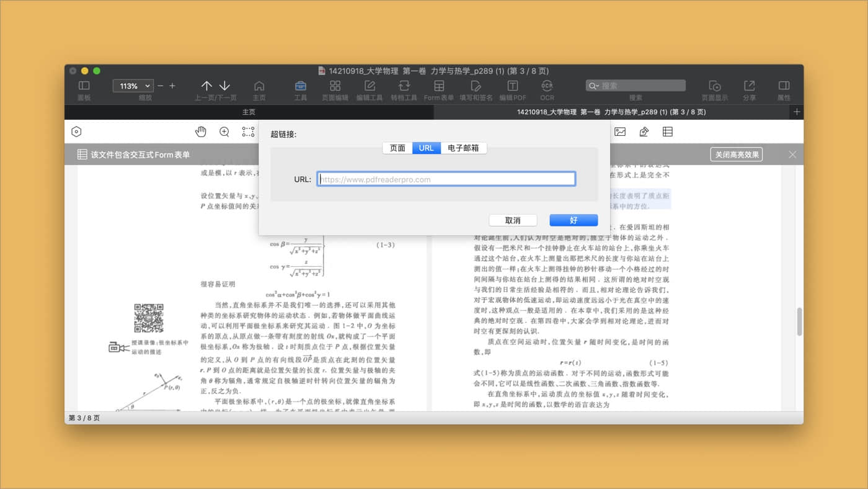
Task: Open the 主页 home toolbar icon
Action: pos(259,86)
